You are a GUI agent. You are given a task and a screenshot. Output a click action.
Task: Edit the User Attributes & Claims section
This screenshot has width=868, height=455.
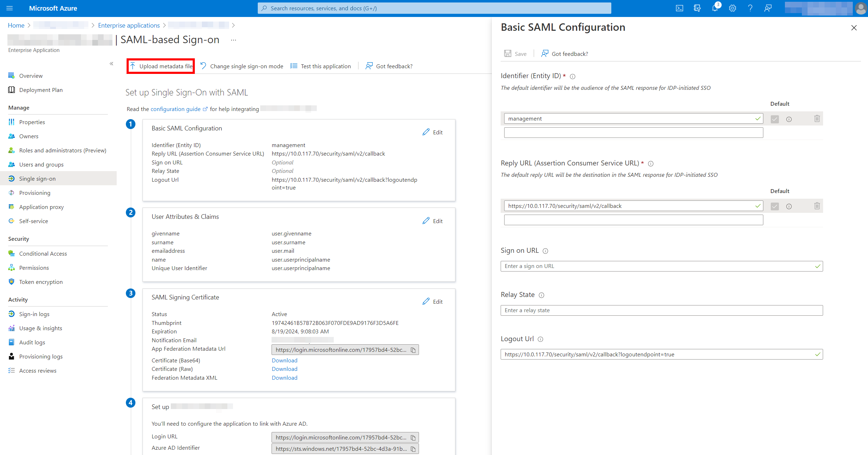[433, 221]
